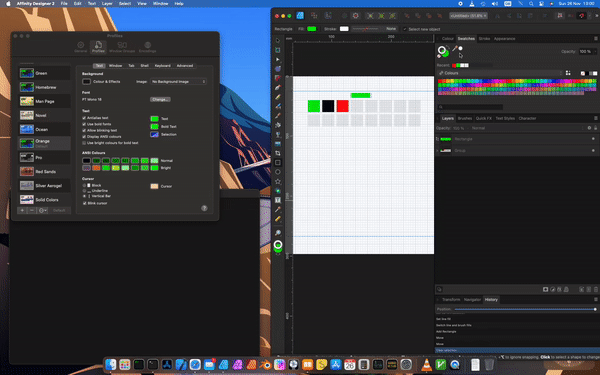Toggle visibility of Rectangle layer
The width and height of the screenshot is (600, 375).
click(593, 139)
